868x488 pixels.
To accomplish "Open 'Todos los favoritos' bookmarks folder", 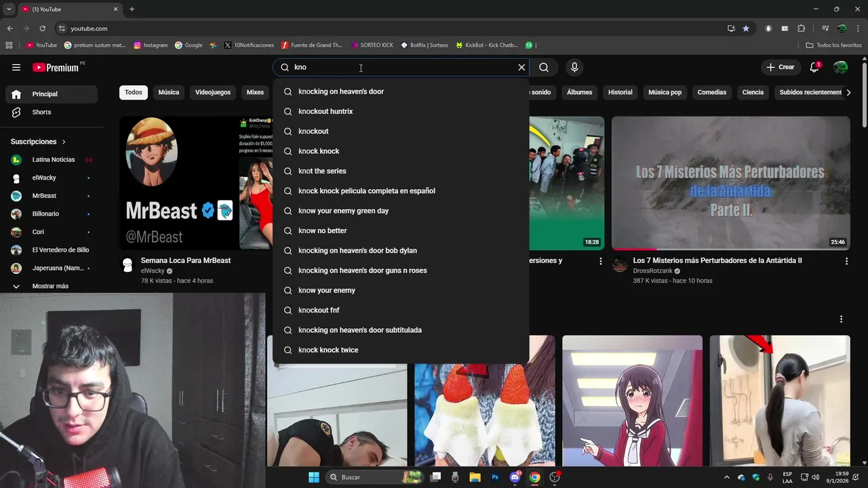I will 833,45.
